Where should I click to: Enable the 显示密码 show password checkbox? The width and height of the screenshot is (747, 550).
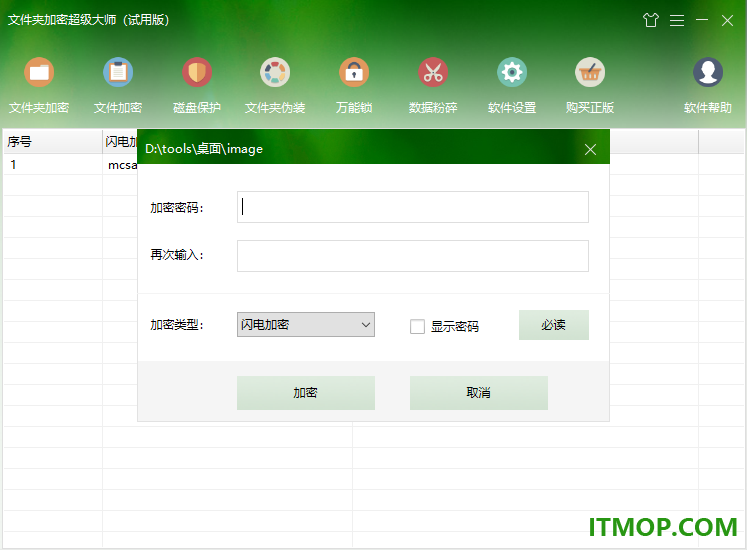click(417, 326)
